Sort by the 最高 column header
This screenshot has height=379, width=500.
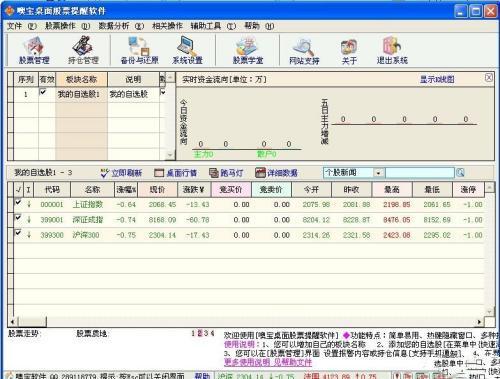click(392, 190)
